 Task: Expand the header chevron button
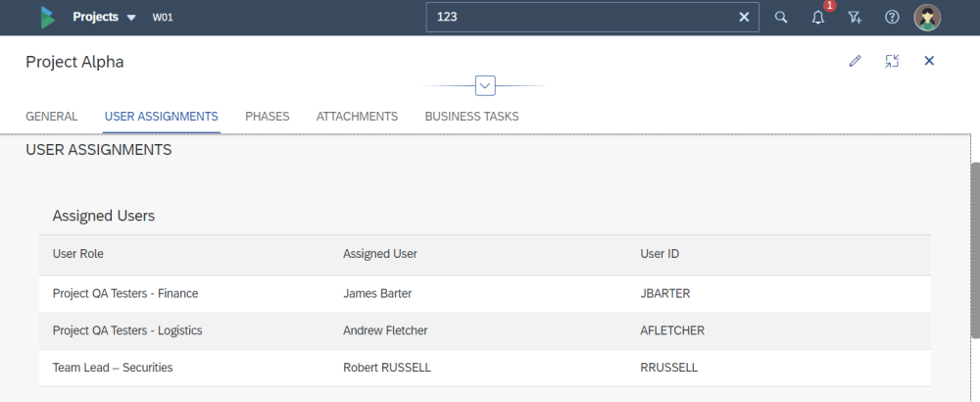tap(485, 85)
